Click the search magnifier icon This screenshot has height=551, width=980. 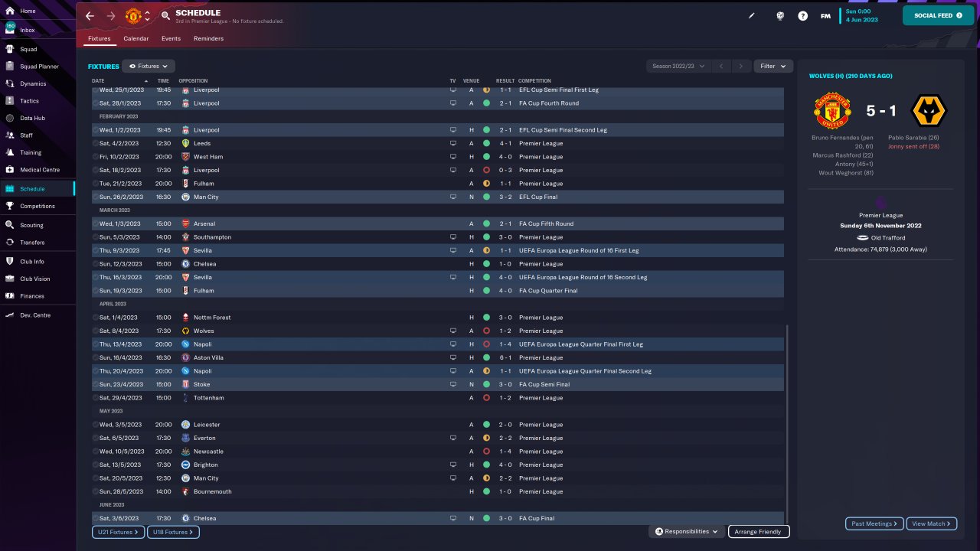166,16
